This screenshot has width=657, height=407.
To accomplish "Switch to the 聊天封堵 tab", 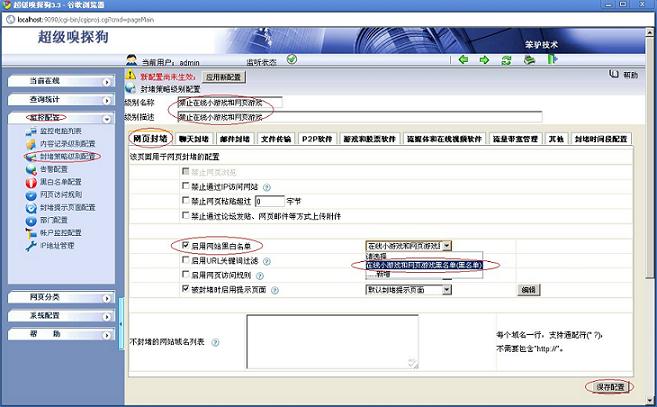I will pos(194,139).
